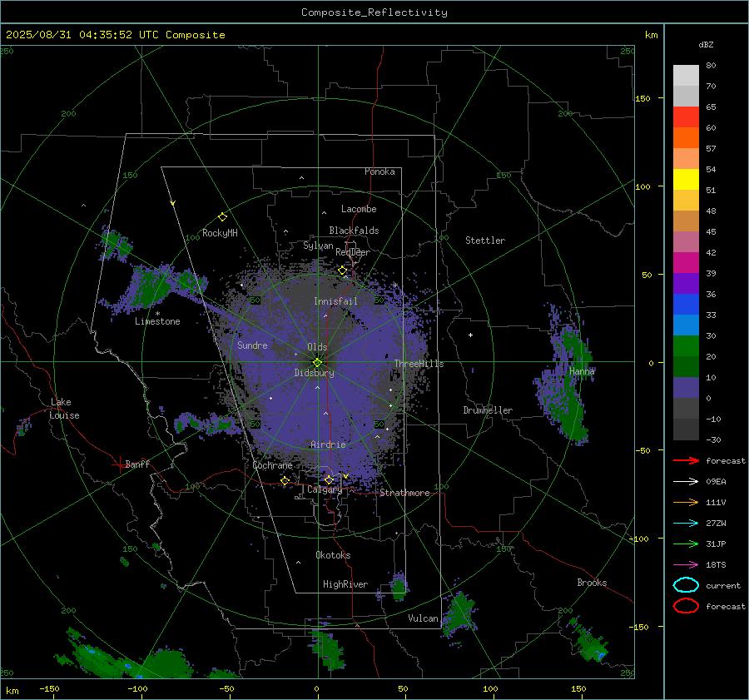
Task: Click the Lake Louise label
Action: [x=64, y=409]
